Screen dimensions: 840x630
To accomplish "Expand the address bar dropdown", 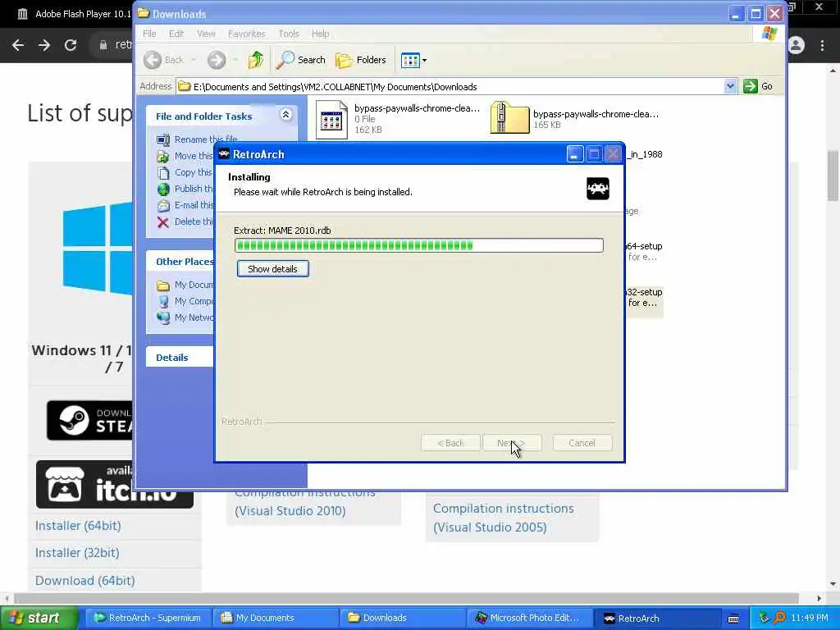I will tap(730, 86).
